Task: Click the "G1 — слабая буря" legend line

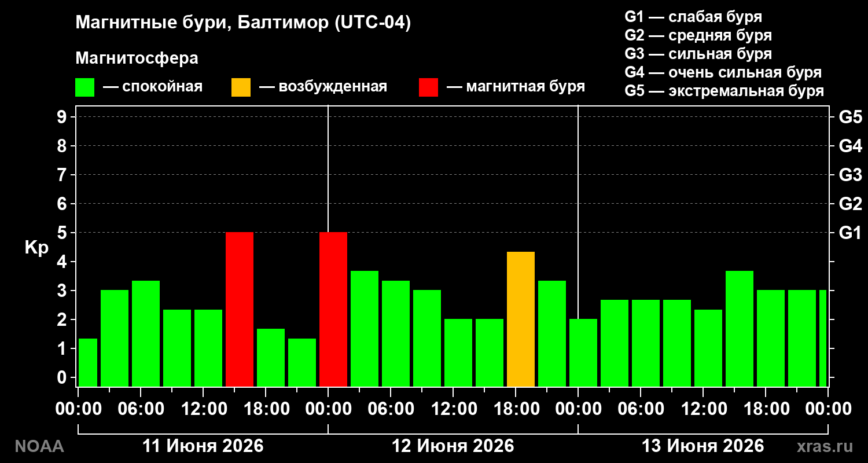Action: (x=693, y=16)
